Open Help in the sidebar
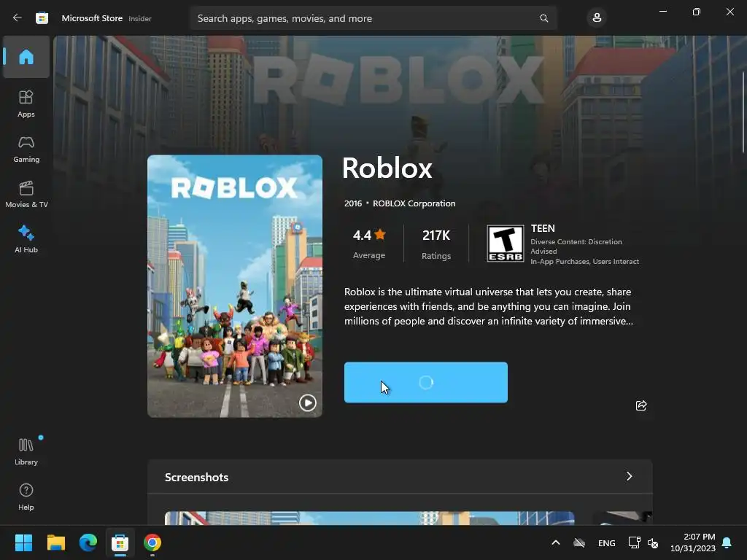The image size is (747, 560). 26,497
